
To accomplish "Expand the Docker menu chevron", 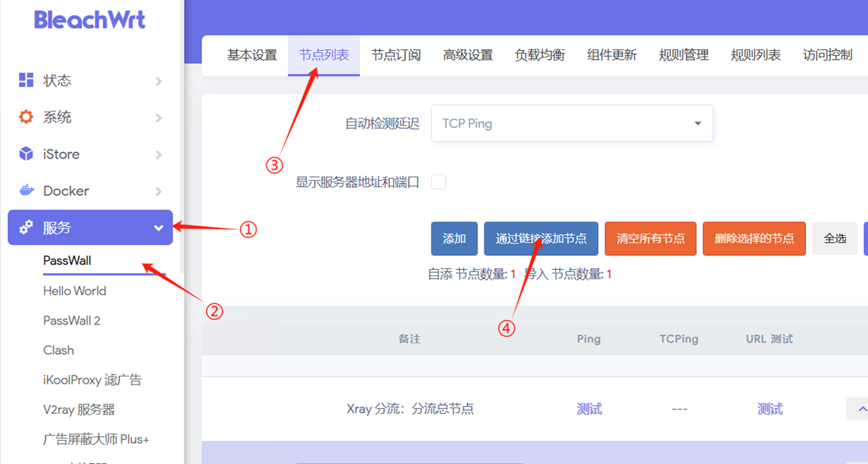I will click(159, 191).
